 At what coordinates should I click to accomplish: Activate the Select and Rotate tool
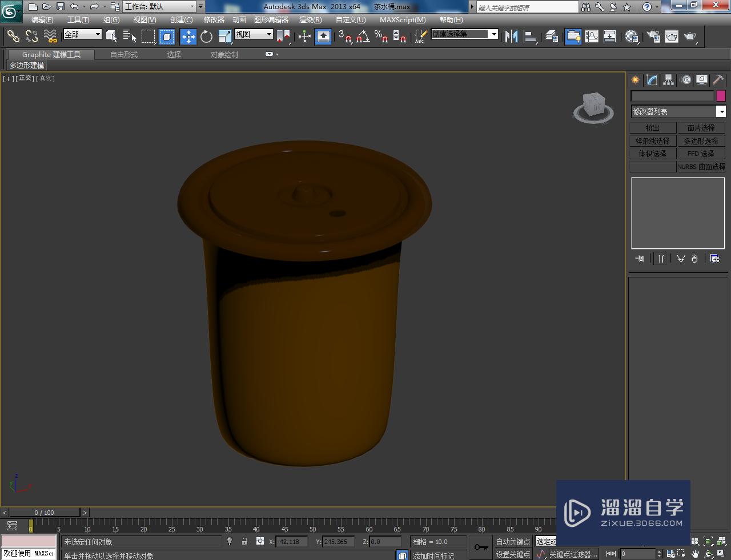tap(206, 37)
